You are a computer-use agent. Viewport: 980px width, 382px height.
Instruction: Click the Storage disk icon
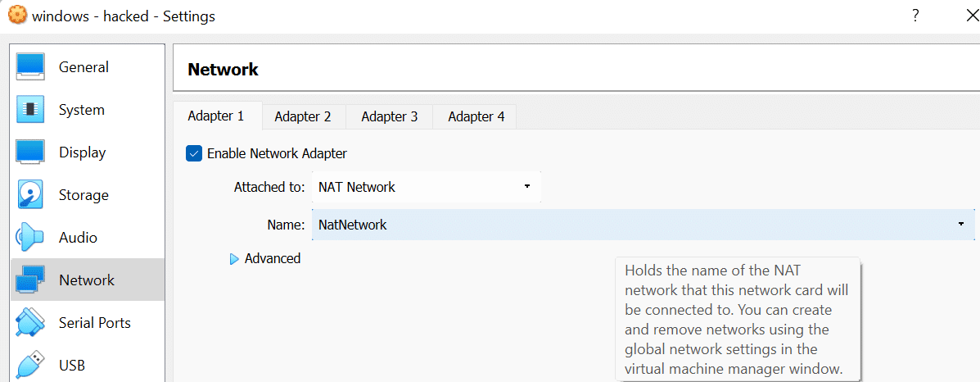(30, 195)
